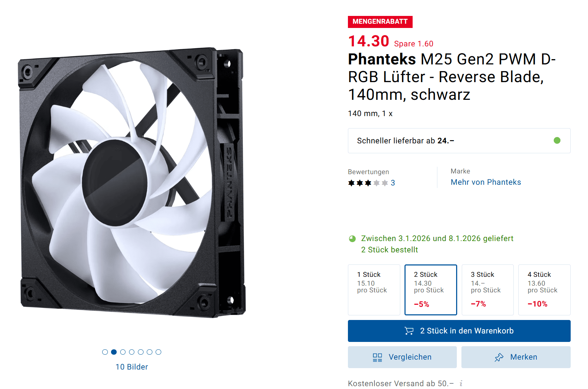Choose the 2 Stück option at −5%
This screenshot has height=389, width=588.
click(x=431, y=290)
